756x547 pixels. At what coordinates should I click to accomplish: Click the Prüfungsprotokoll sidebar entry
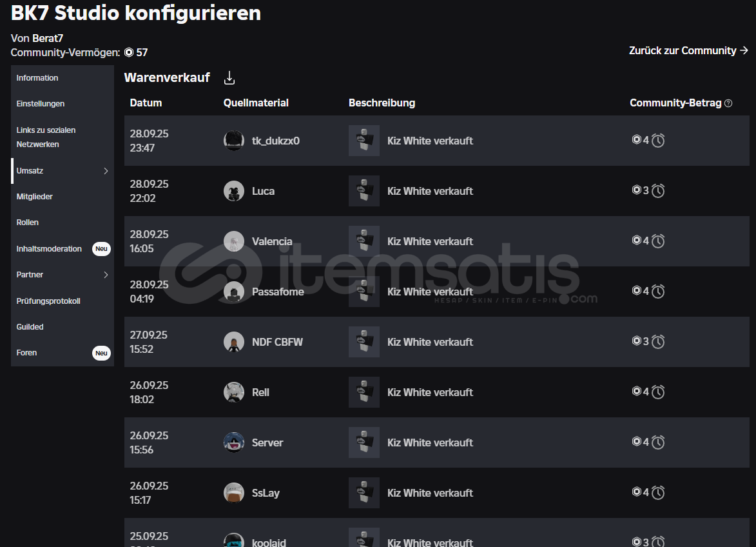click(48, 301)
